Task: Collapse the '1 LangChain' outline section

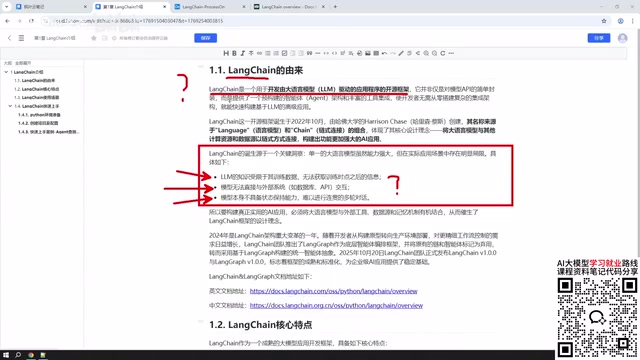Action: [x=6, y=72]
